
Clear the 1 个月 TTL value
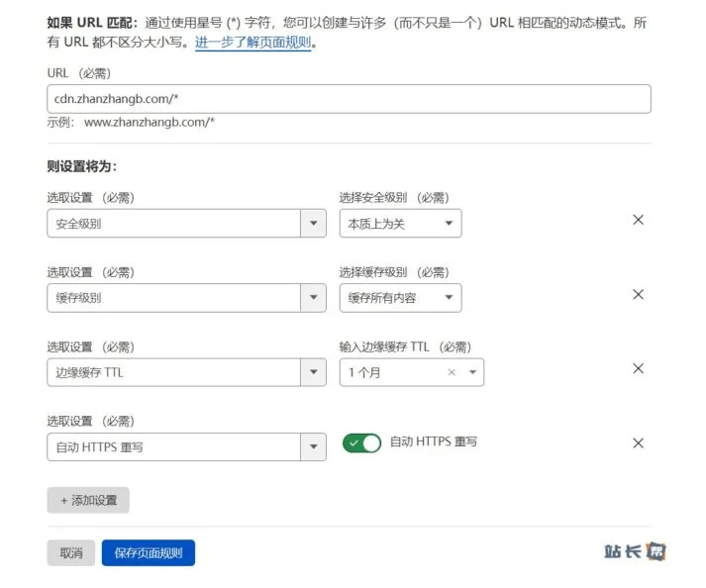[452, 372]
